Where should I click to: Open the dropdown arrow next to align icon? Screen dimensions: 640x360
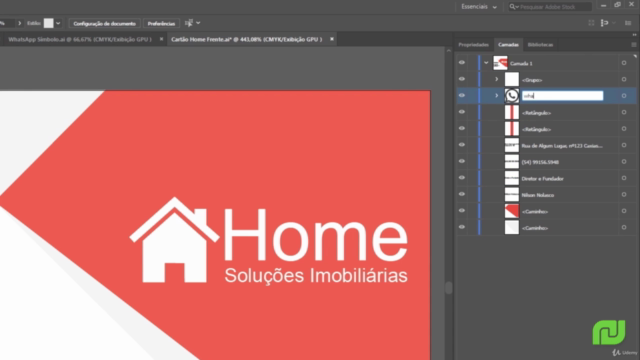tap(198, 23)
